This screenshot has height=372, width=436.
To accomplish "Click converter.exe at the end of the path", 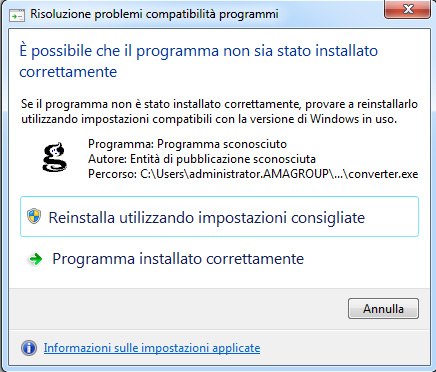I will point(383,174).
